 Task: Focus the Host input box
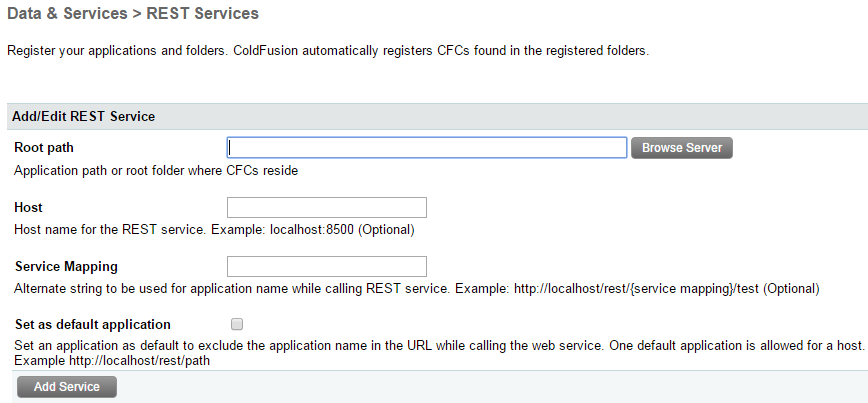click(x=327, y=208)
